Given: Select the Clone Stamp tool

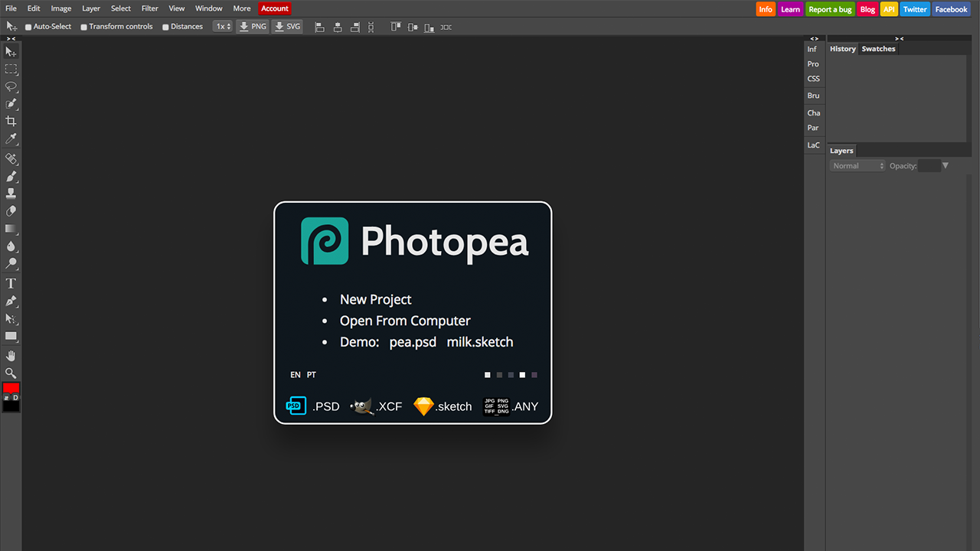Looking at the screenshot, I should pyautogui.click(x=11, y=194).
